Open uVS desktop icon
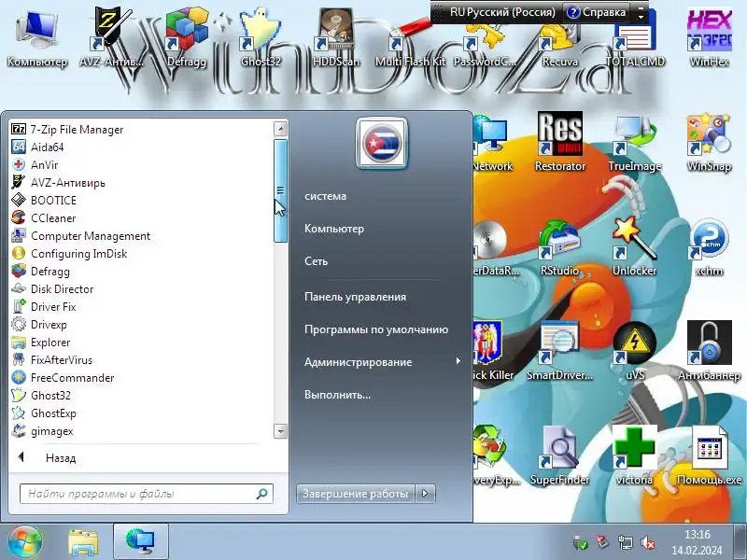Viewport: 747px width, 560px height. (x=635, y=352)
